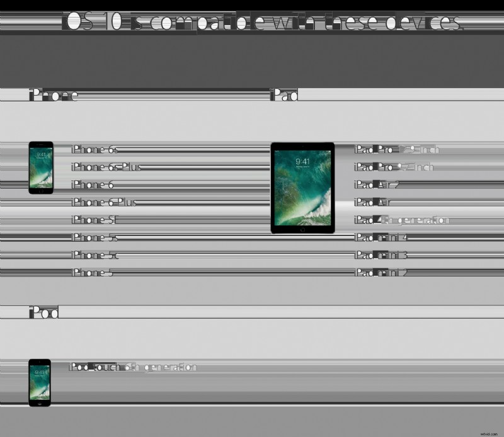This screenshot has height=437, width=504.
Task: Select the iPhone 6s Plus entry
Action: click(106, 167)
